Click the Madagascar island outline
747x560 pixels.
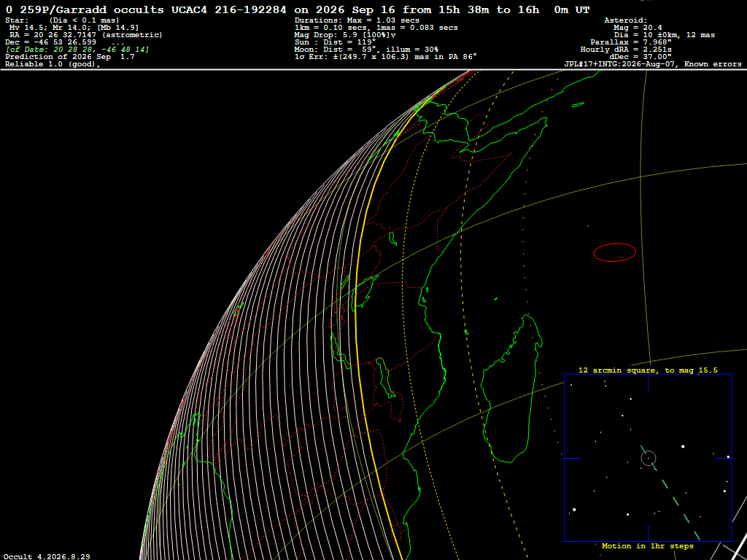[x=511, y=389]
